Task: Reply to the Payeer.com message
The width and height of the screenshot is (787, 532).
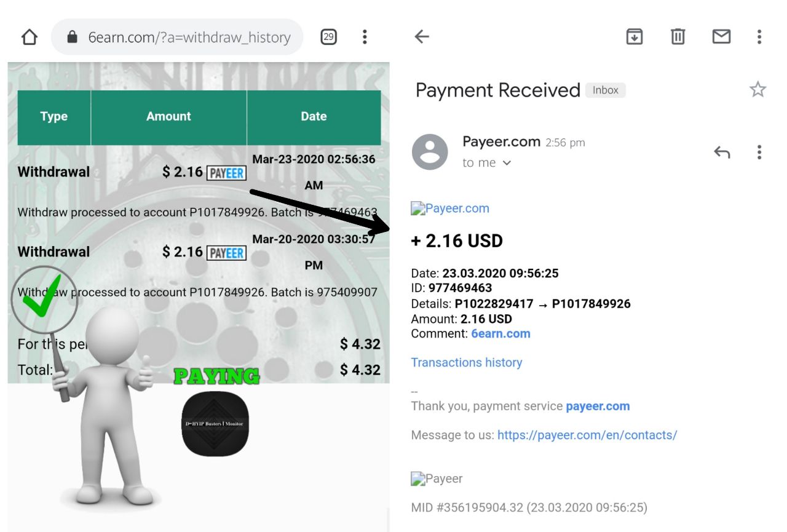Action: click(722, 152)
